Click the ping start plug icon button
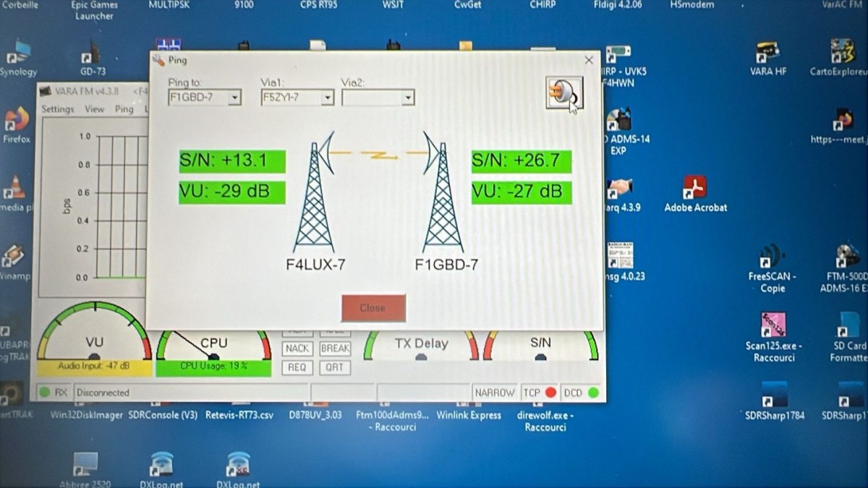This screenshot has width=868, height=488. point(563,93)
